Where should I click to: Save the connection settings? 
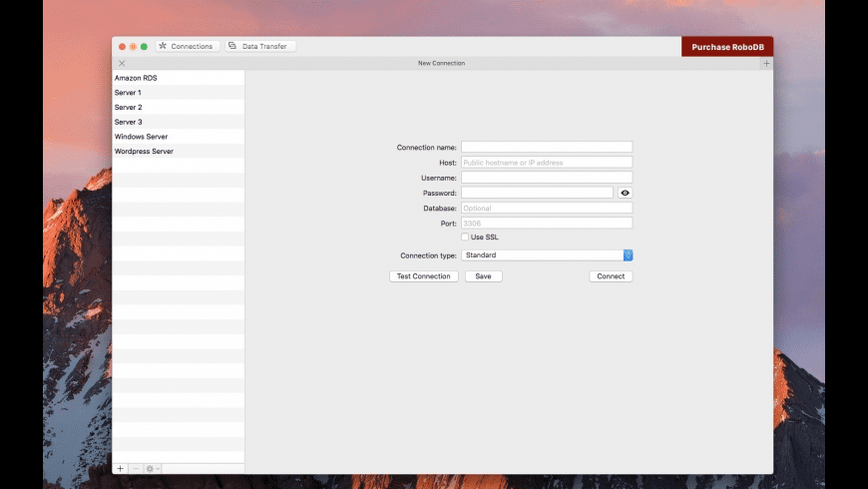pyautogui.click(x=483, y=276)
